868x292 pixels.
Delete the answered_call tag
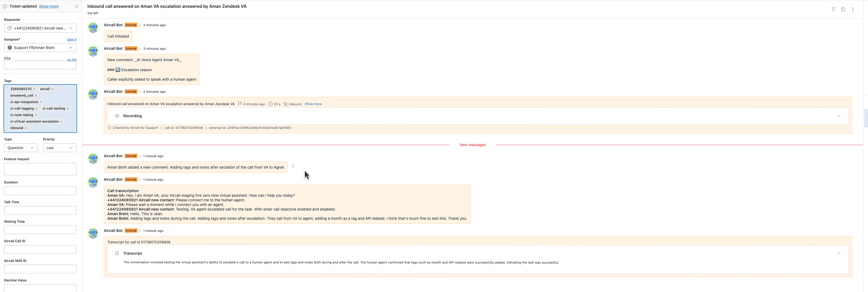(x=36, y=96)
